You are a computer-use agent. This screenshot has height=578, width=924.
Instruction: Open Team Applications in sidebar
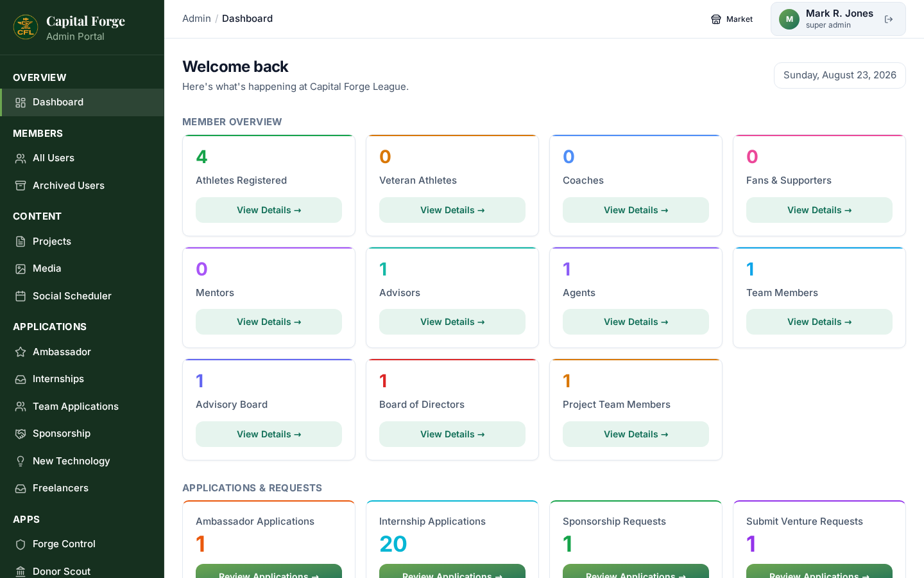click(x=82, y=407)
